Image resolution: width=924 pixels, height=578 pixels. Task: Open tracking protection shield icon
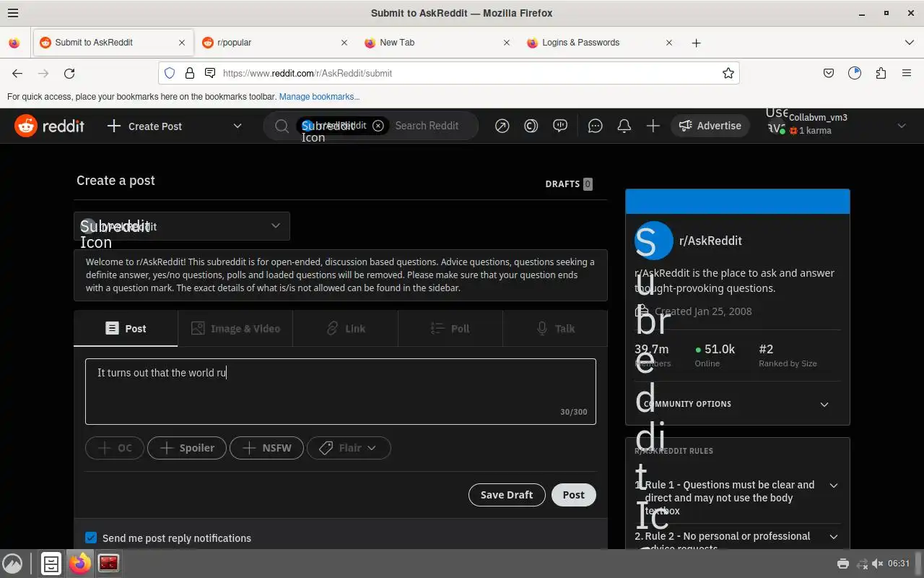[x=170, y=73]
